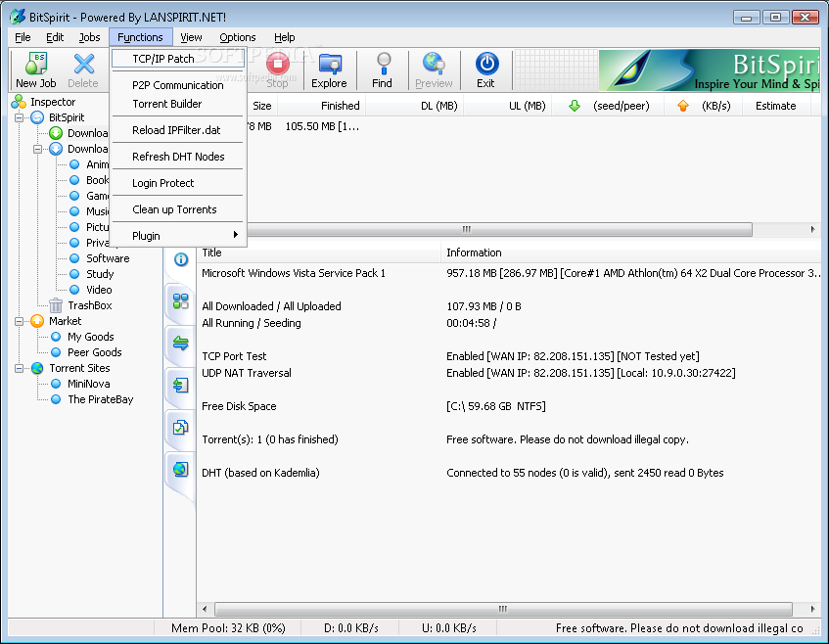Click the Exit power icon

[486, 64]
